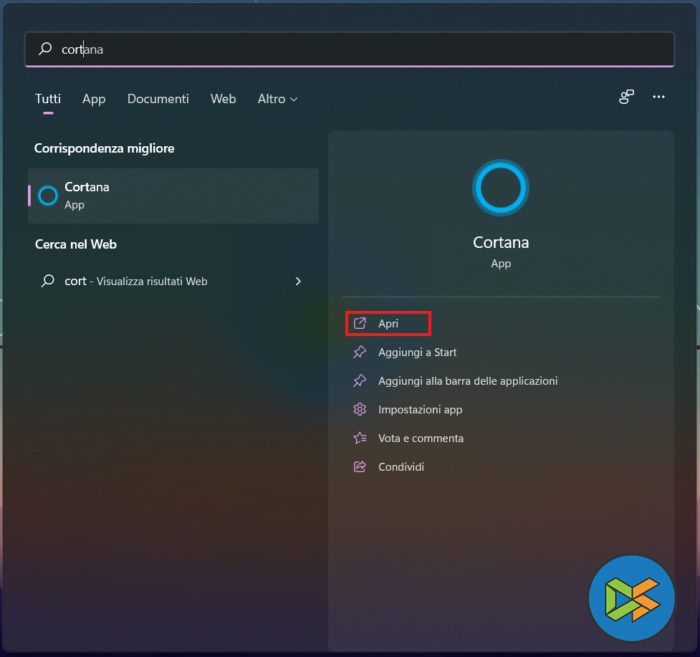This screenshot has width=700, height=657.
Task: Switch to the App tab
Action: click(94, 99)
